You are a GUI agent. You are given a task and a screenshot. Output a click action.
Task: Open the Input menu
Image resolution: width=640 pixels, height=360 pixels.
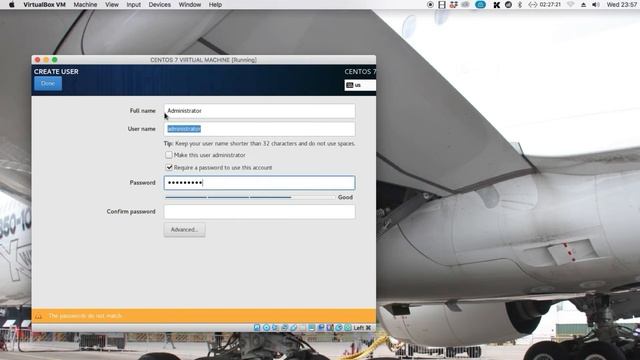(133, 4)
